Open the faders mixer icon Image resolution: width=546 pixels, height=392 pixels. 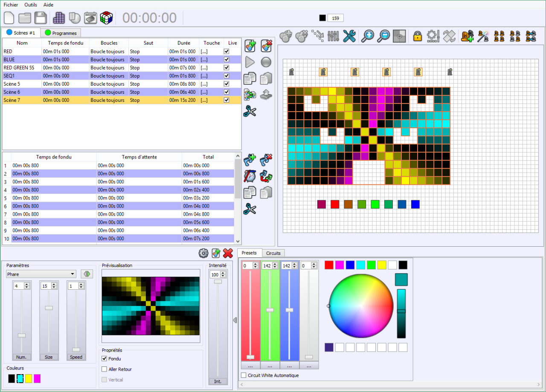pyautogui.click(x=333, y=36)
